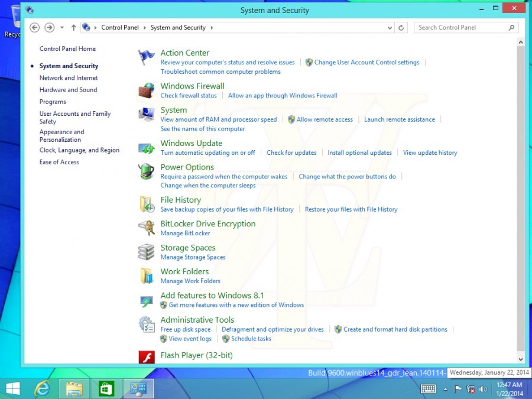Click the Check for updates link
Viewport: 532px width, 399px height.
291,153
